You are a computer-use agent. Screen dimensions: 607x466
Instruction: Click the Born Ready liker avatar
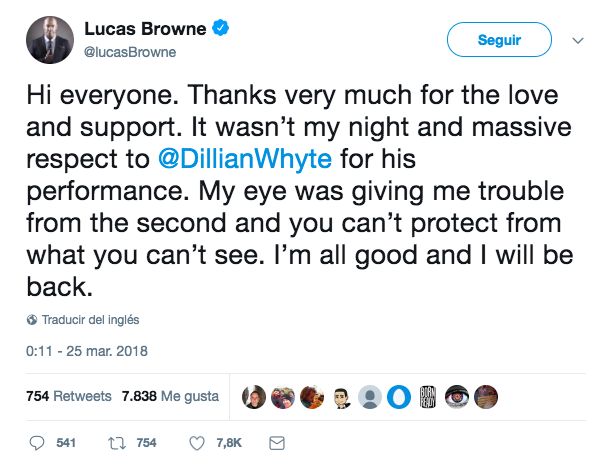point(427,396)
